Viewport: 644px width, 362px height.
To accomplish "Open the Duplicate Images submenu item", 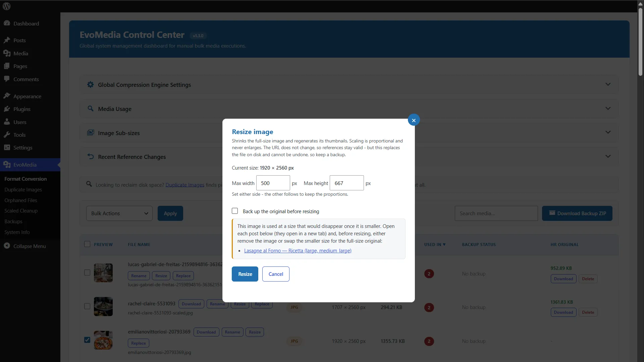I will [x=23, y=189].
